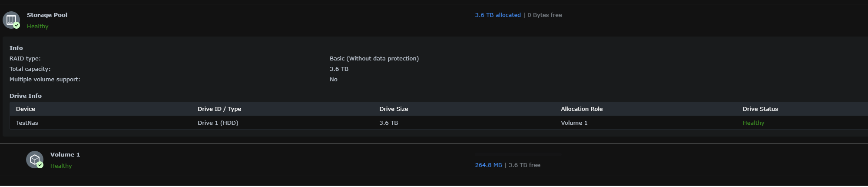Click the Drive 1 (HDD) cell
The image size is (868, 187).
218,123
